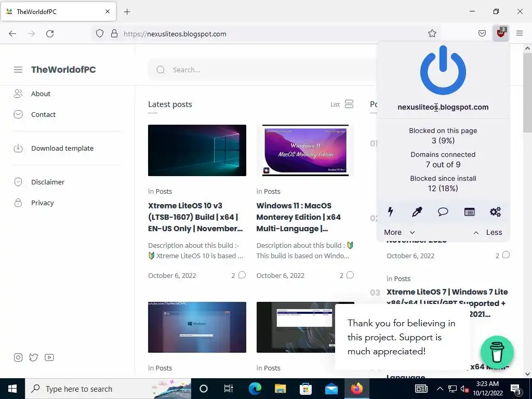Viewport: 532px width, 399px height.
Task: Open Task View on taskbar
Action: [229, 389]
